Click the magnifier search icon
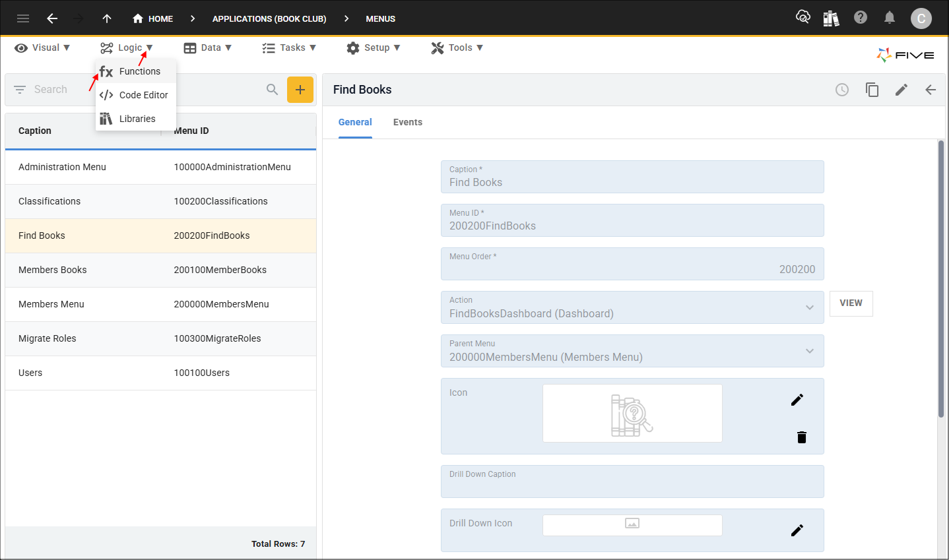This screenshot has height=560, width=949. (272, 89)
